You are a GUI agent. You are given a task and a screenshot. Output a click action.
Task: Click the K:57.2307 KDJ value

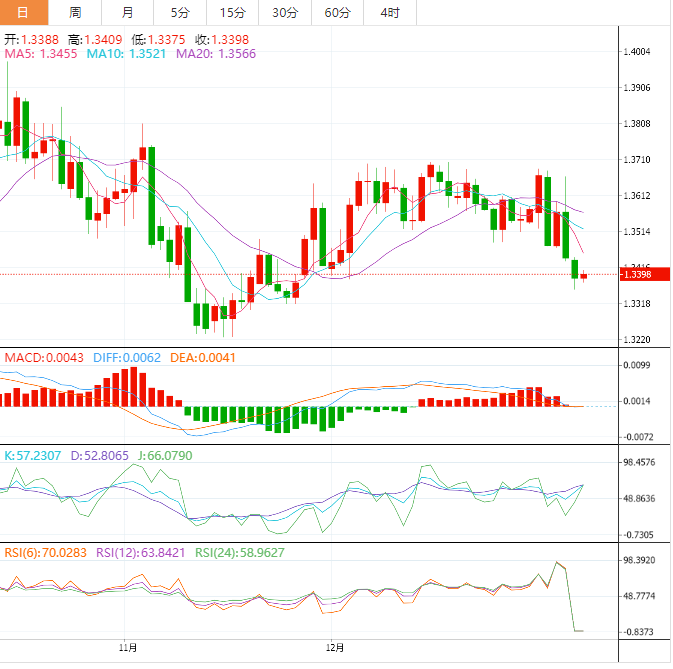(x=33, y=456)
